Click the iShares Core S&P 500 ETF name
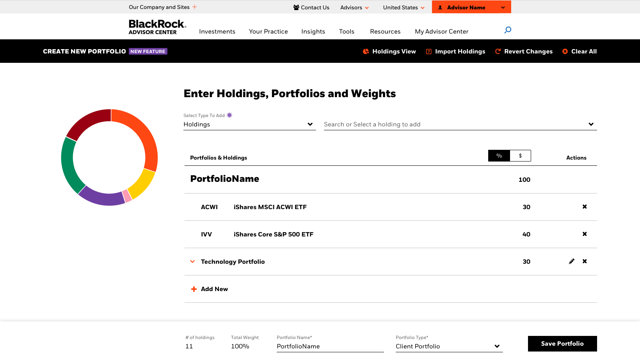 274,234
